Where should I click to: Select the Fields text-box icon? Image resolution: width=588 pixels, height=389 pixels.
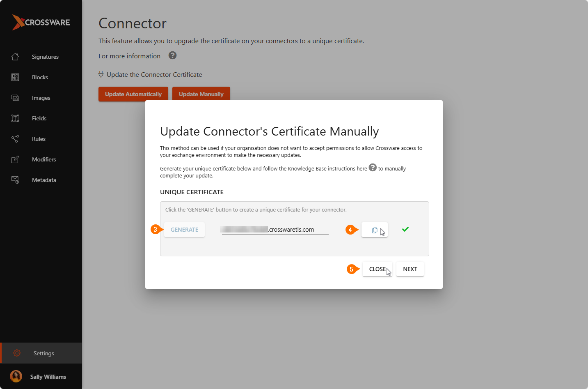click(x=15, y=118)
